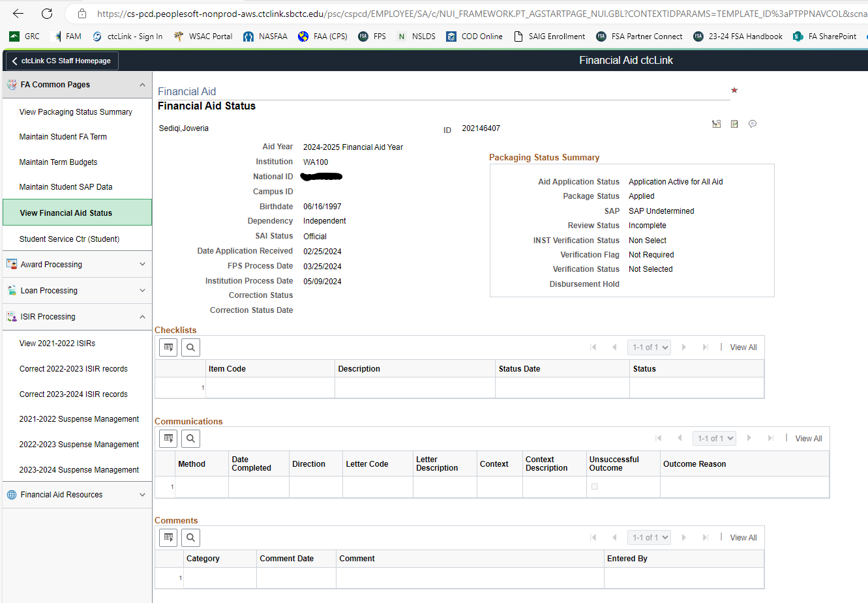868x603 pixels.
Task: Open the NSLDS bookmark
Action: click(416, 37)
